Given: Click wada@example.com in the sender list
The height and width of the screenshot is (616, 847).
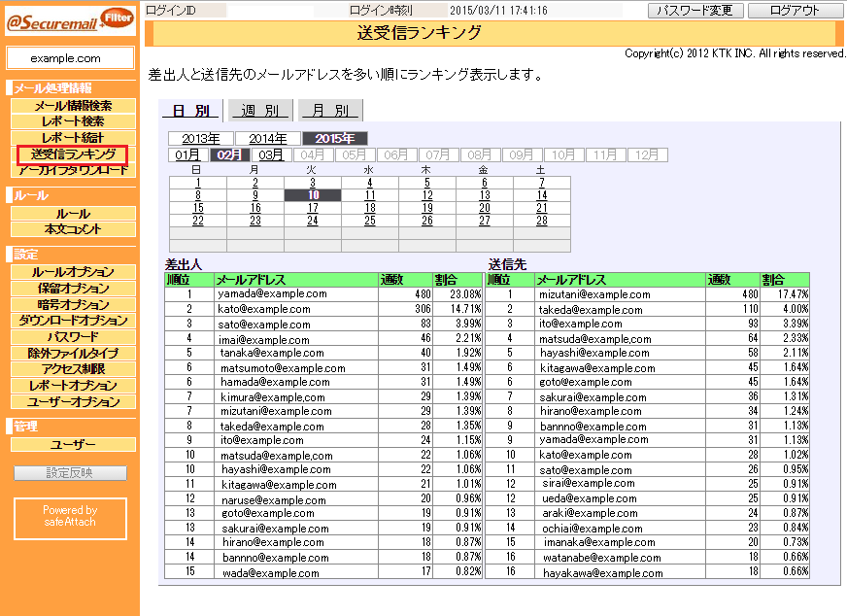Looking at the screenshot, I should pos(271,573).
